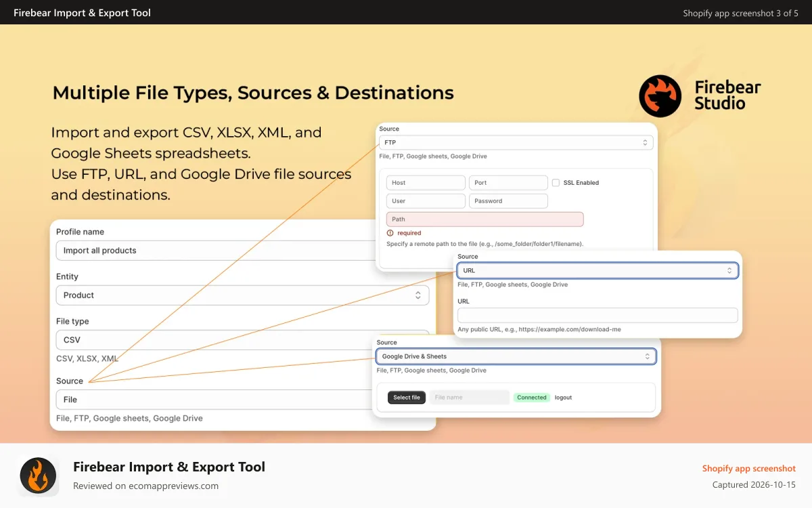812x508 pixels.
Task: Click the empty URL input field
Action: click(597, 316)
